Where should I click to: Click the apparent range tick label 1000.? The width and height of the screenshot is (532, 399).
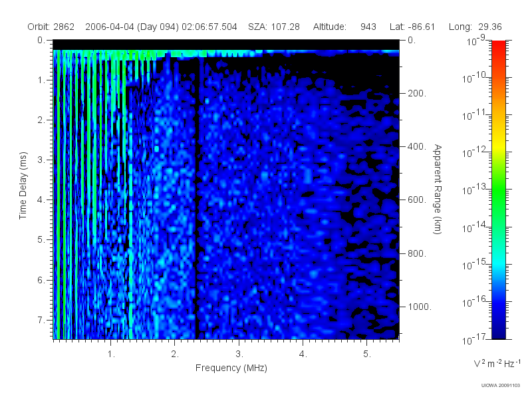420,307
